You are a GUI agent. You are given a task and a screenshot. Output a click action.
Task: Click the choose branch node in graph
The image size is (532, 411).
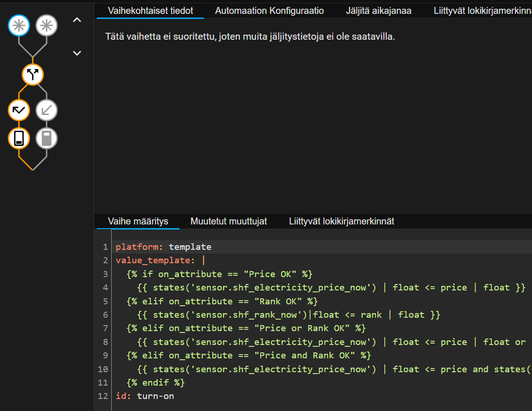pos(33,74)
